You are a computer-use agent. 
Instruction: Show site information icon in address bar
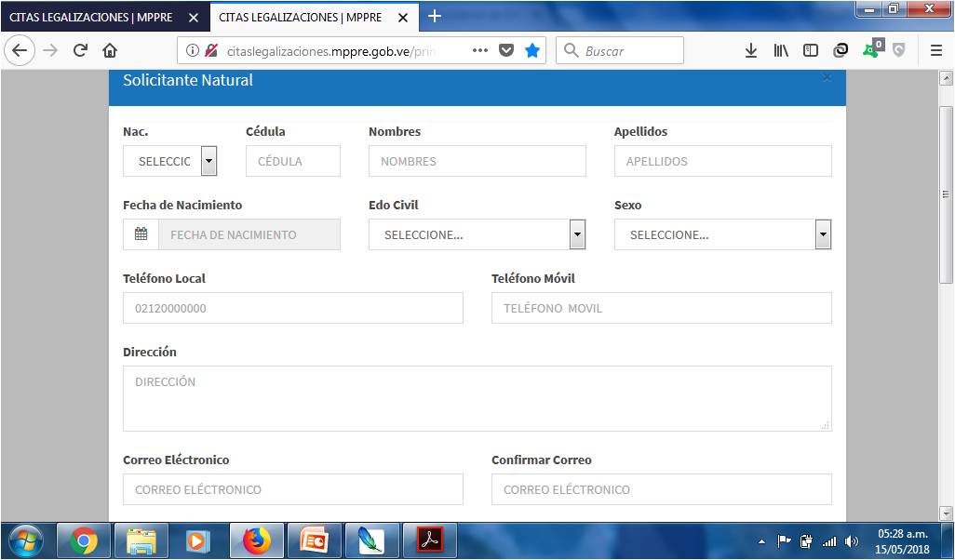(x=193, y=50)
